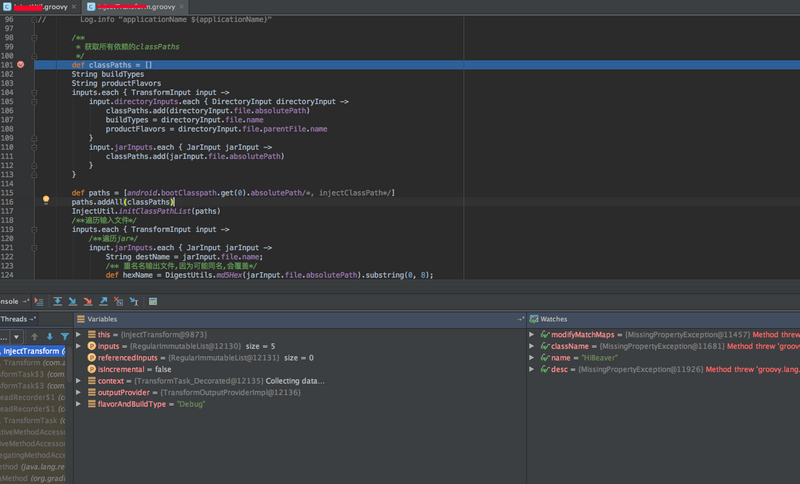Open the Console debugger tab
The height and width of the screenshot is (484, 800).
pos(13,301)
